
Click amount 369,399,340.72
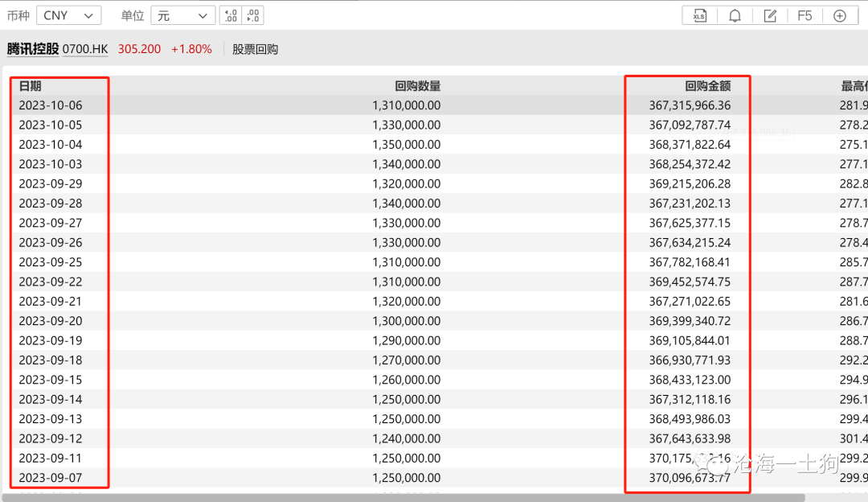[x=690, y=321]
